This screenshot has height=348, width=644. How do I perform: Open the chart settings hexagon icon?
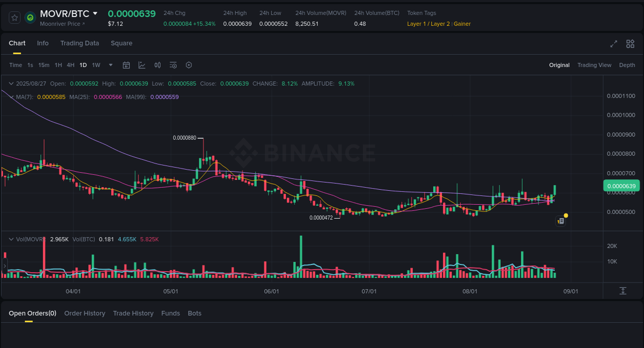(189, 65)
